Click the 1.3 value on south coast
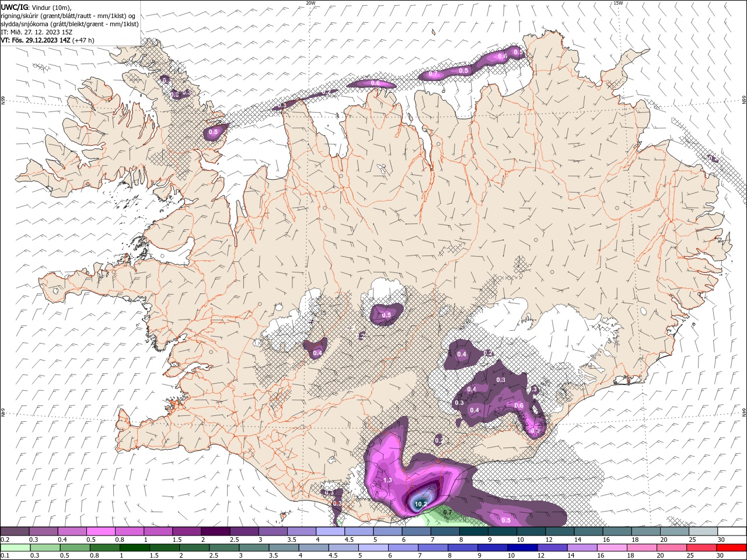Screen dimensions: 747x560 388,480
